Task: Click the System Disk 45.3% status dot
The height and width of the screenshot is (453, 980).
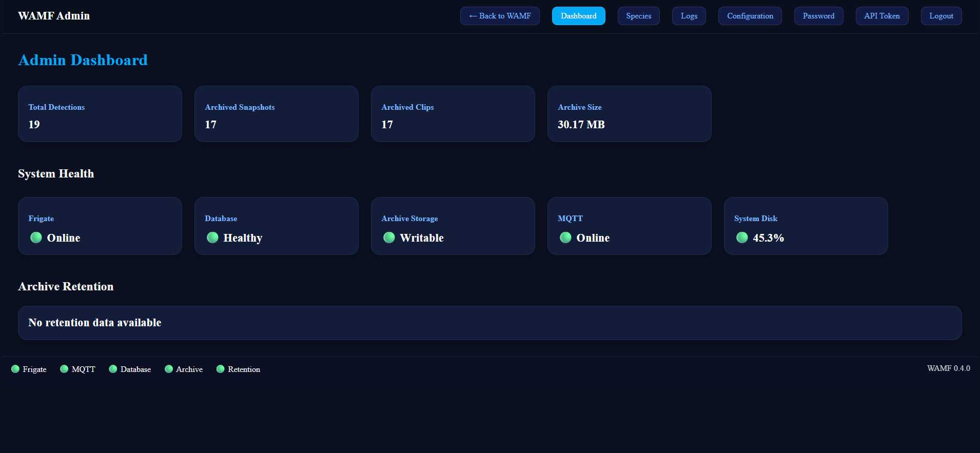Action: coord(742,238)
